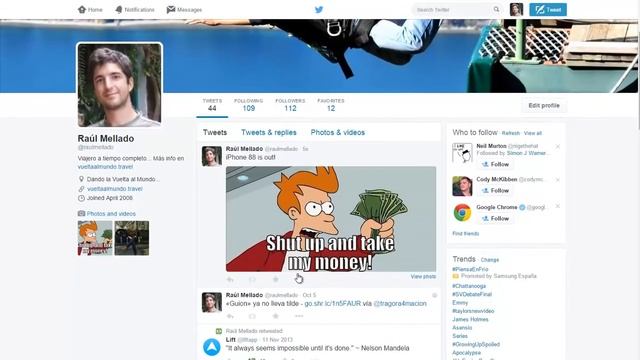Screen dimensions: 640x360
Task: Open go.shr.lc link in Guion tweet
Action: (333, 304)
